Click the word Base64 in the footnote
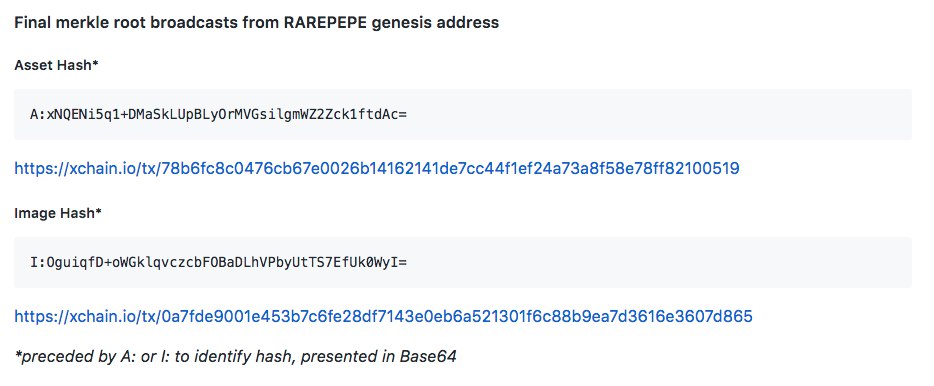 pyautogui.click(x=428, y=357)
